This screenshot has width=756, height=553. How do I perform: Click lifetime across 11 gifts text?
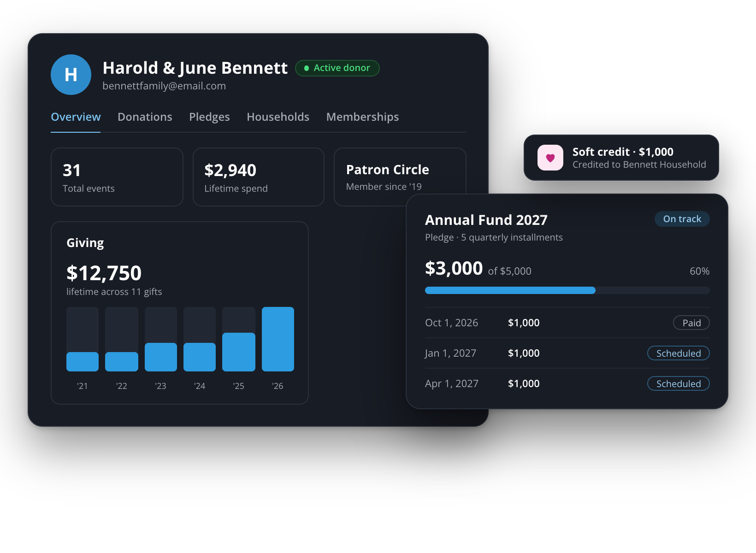[114, 292]
